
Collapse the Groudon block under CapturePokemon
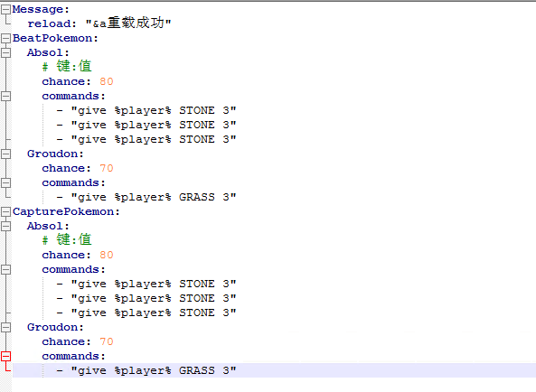click(5, 327)
